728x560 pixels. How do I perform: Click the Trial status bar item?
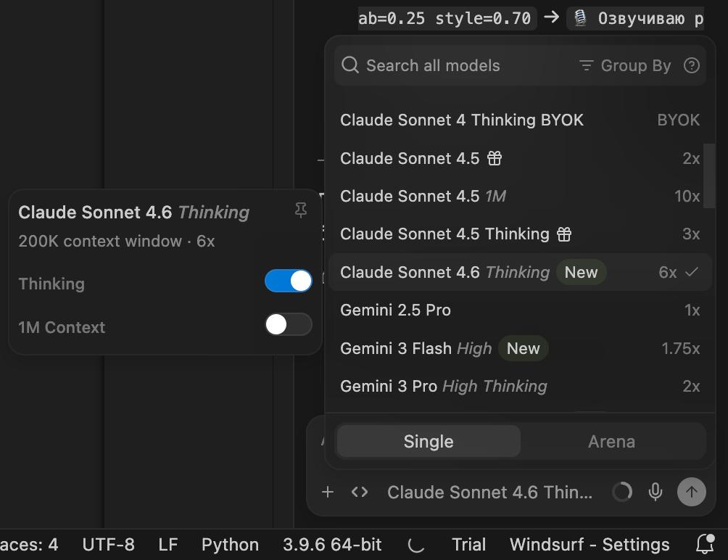(468, 544)
